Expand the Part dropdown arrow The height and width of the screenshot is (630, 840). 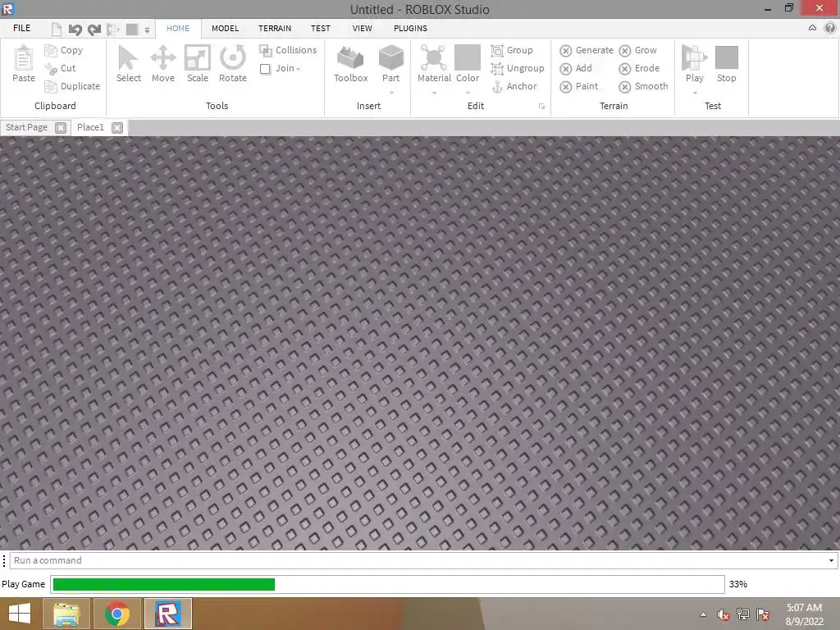[391, 93]
